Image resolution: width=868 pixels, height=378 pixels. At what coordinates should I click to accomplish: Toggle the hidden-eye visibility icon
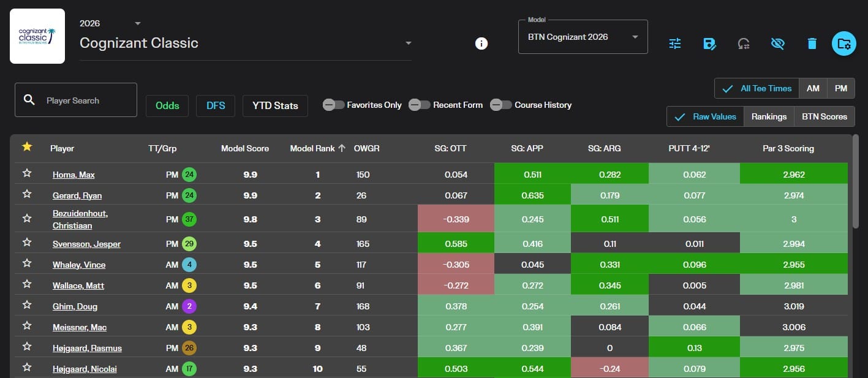778,43
